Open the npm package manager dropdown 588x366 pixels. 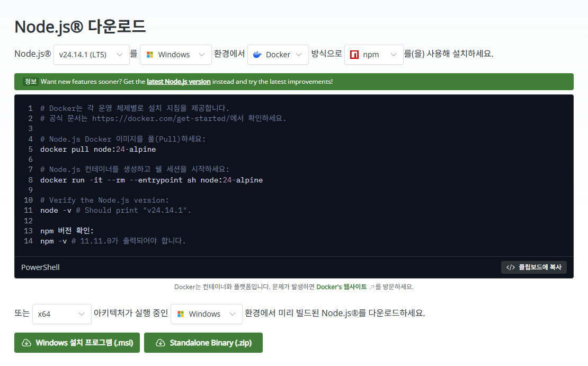(x=373, y=54)
